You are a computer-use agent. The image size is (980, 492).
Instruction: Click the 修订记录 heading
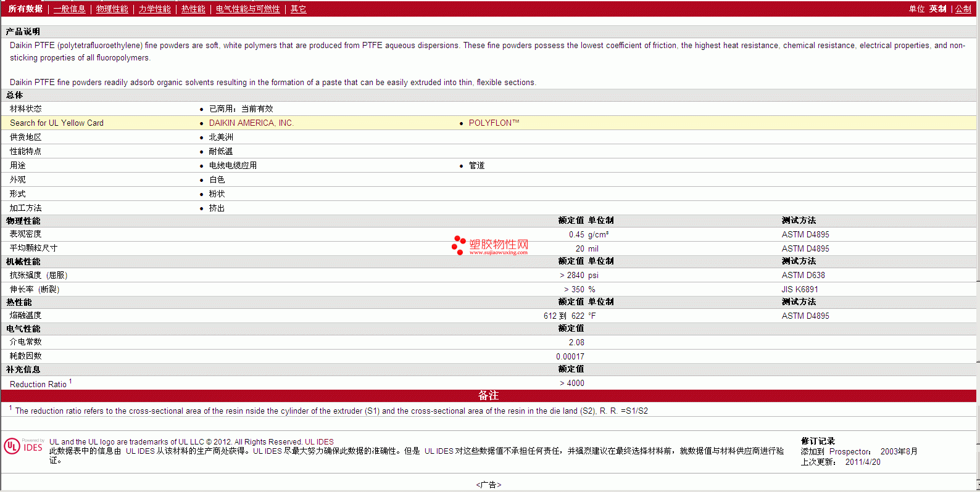818,441
